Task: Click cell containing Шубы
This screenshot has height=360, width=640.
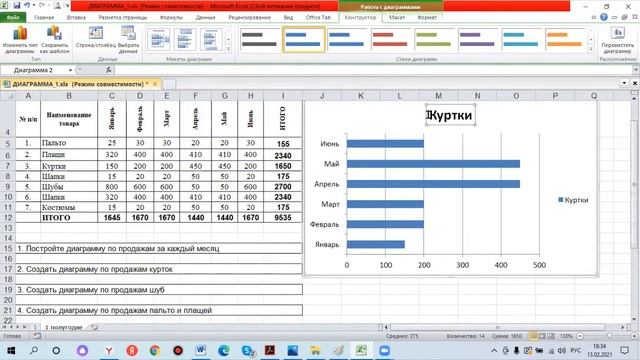Action: pyautogui.click(x=69, y=187)
